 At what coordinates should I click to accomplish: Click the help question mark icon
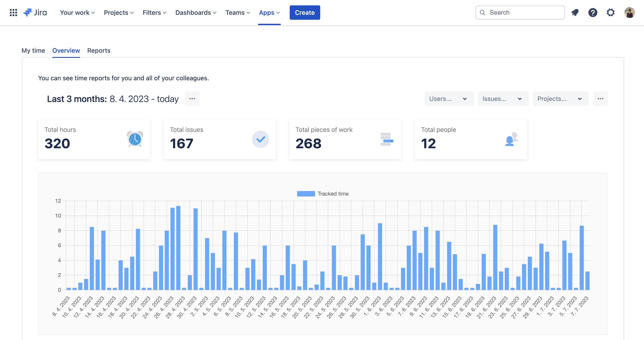[x=593, y=12]
